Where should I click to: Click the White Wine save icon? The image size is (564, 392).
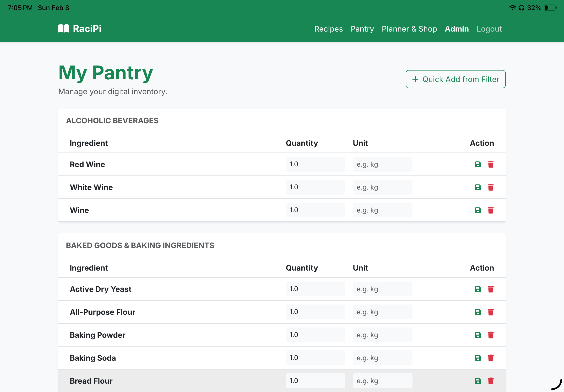coord(477,187)
